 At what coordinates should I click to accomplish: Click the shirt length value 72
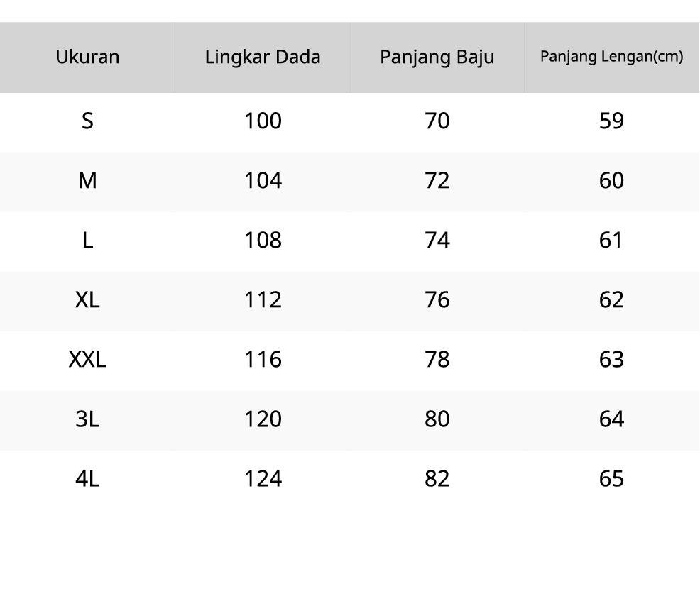click(437, 181)
